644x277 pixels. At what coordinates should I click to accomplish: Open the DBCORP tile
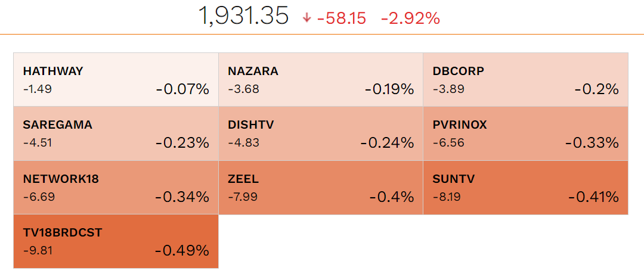(x=526, y=80)
